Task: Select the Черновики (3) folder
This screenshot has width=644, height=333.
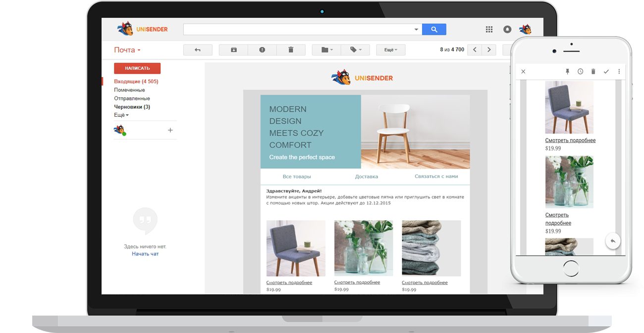Action: (x=132, y=107)
